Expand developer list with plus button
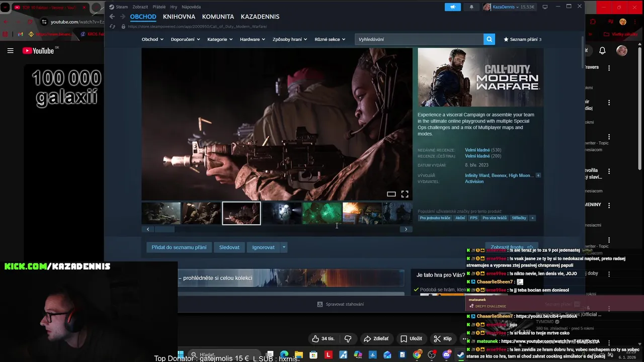 pos(538,175)
